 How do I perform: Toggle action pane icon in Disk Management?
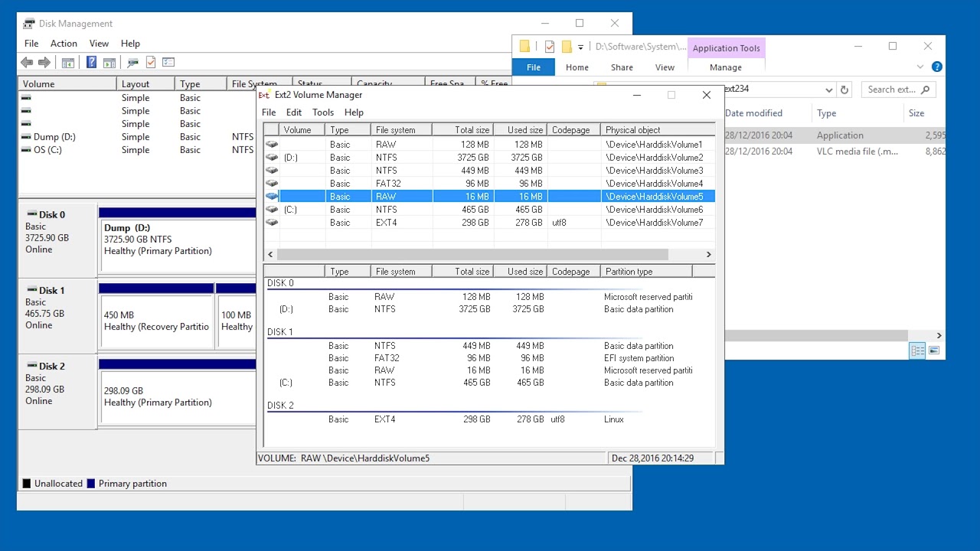pos(109,62)
